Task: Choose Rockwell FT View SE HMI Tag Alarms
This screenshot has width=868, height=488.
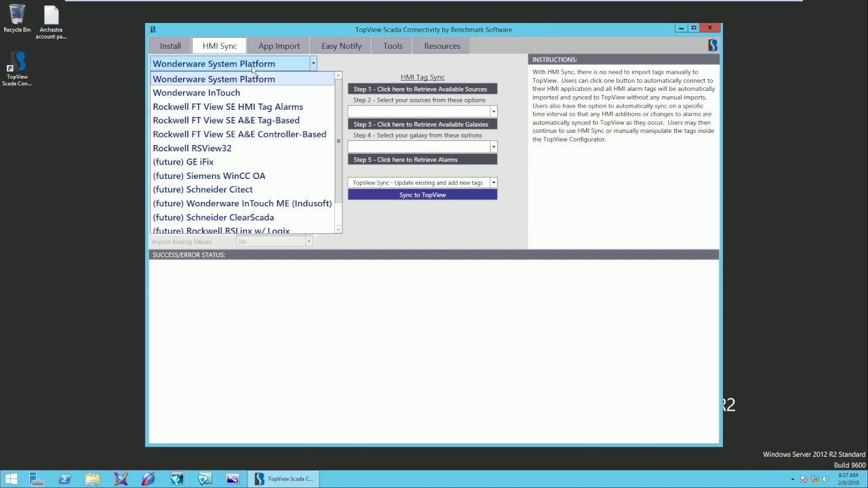Action: click(243, 107)
